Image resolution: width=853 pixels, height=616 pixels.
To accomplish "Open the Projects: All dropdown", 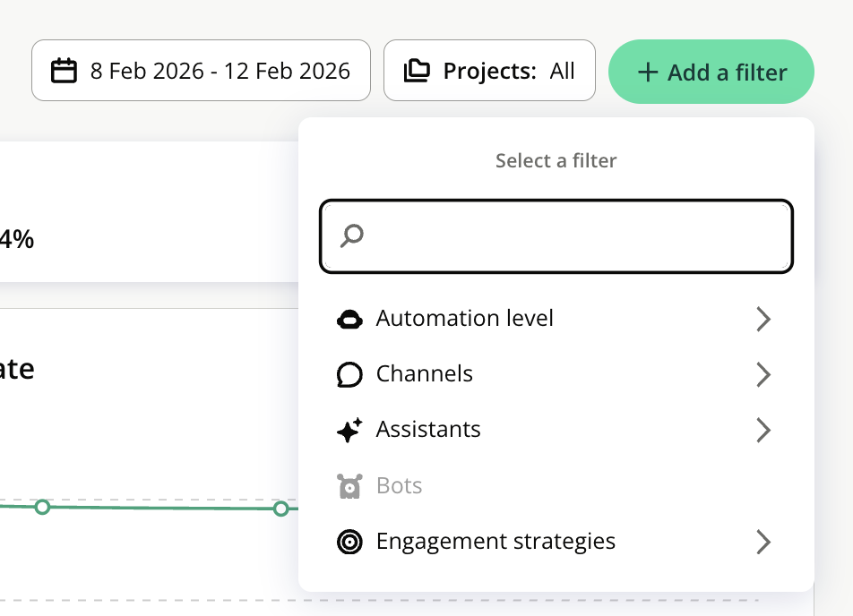I will (x=508, y=71).
